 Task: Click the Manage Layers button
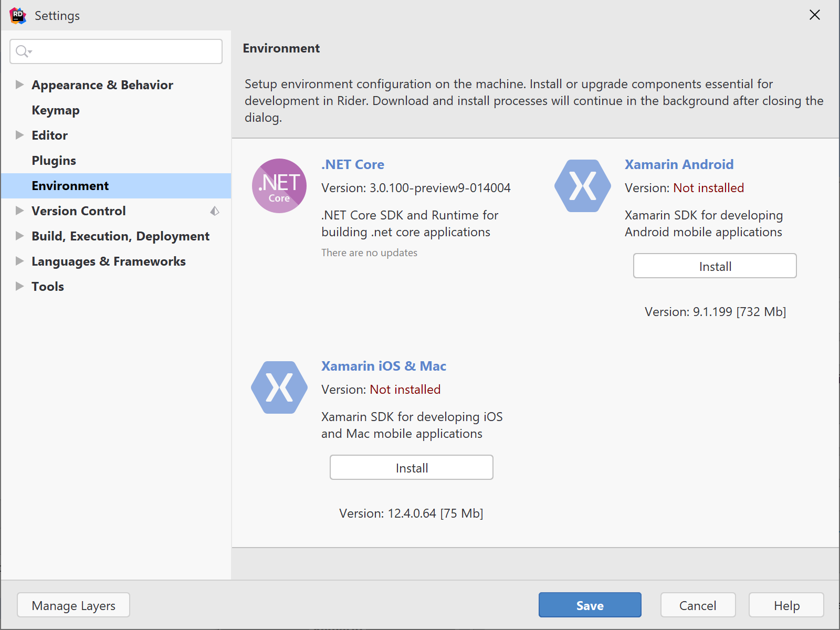tap(73, 605)
